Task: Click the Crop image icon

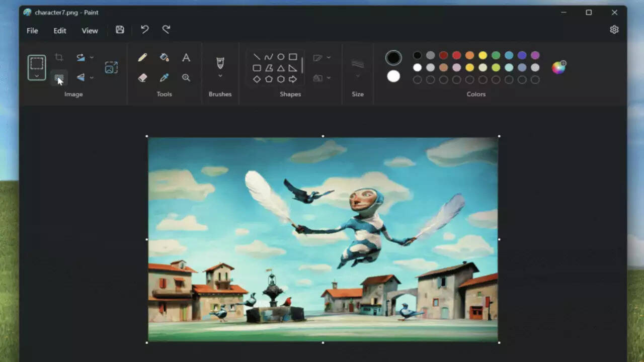Action: click(x=59, y=57)
